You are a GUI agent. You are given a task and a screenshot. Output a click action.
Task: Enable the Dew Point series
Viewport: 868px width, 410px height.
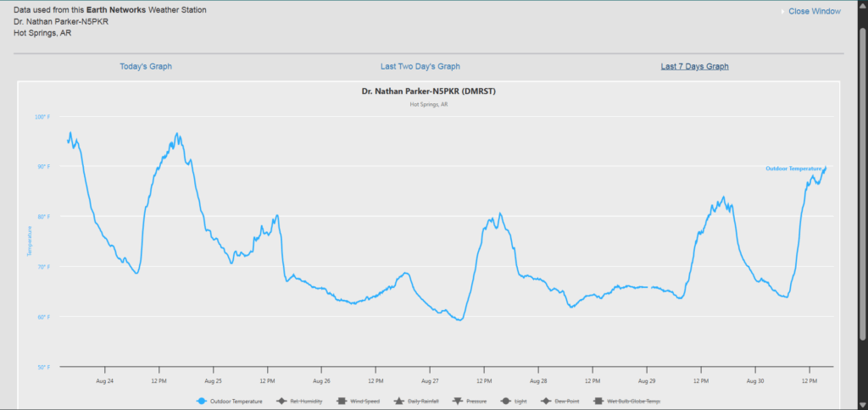tap(546, 402)
